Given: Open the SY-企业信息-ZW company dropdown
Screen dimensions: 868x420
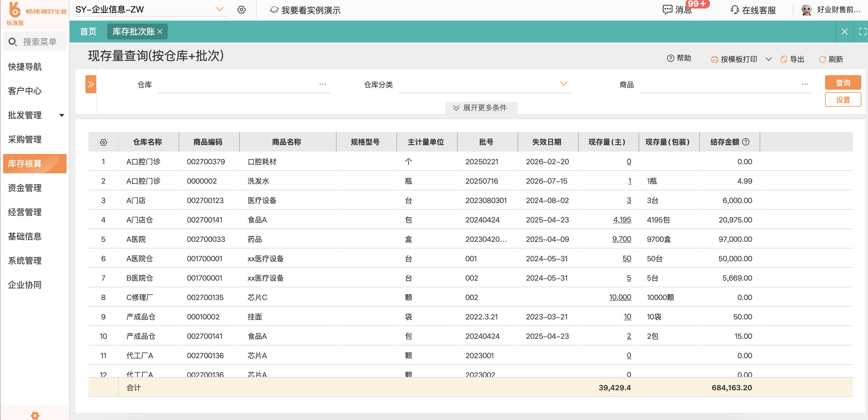Looking at the screenshot, I should (x=219, y=9).
